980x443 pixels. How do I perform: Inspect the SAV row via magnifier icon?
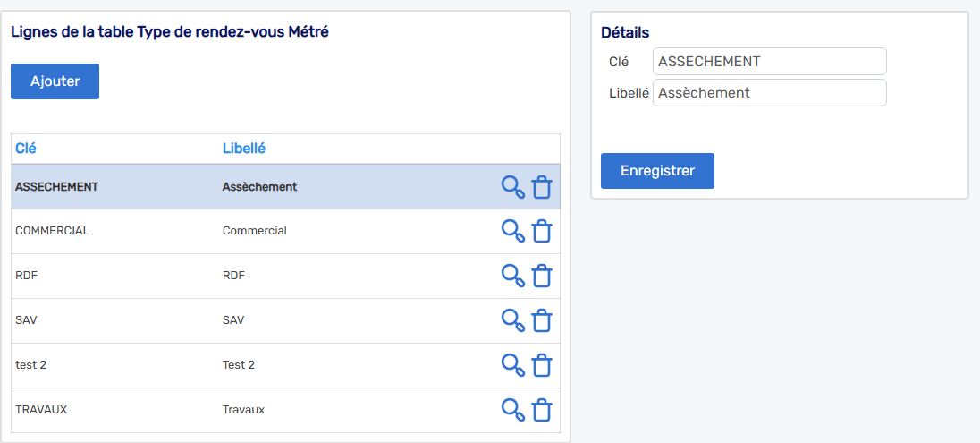click(x=513, y=320)
